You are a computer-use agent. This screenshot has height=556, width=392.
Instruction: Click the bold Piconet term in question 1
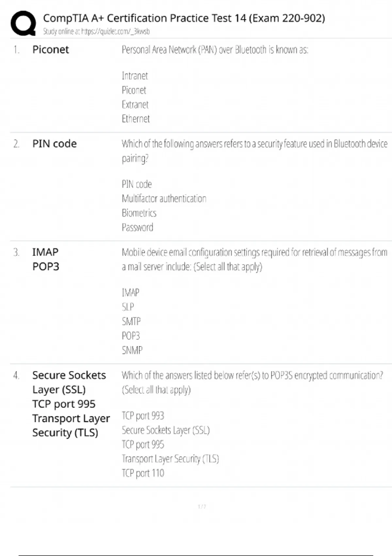(51, 50)
